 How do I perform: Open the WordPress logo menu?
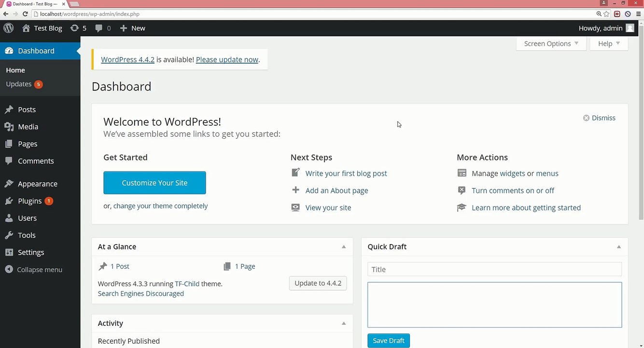tap(9, 28)
